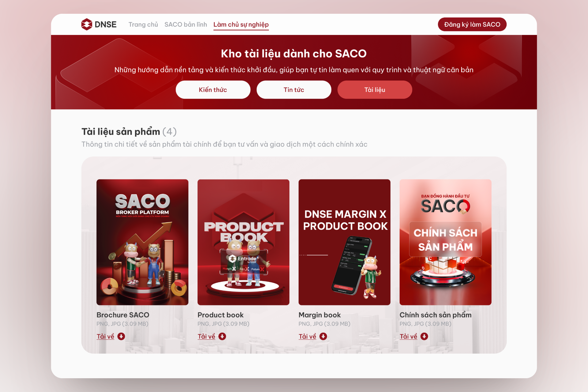Image resolution: width=588 pixels, height=392 pixels.
Task: Click the DNSE logo icon
Action: coord(87,24)
